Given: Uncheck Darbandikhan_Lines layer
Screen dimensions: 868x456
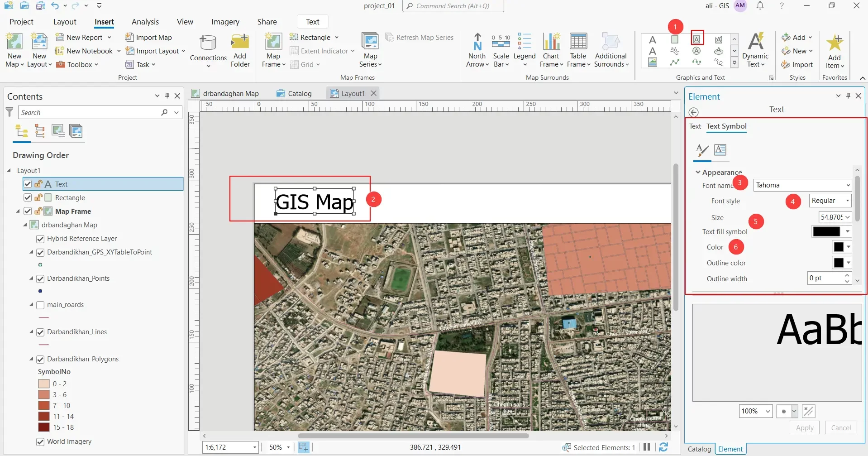Looking at the screenshot, I should [x=40, y=332].
